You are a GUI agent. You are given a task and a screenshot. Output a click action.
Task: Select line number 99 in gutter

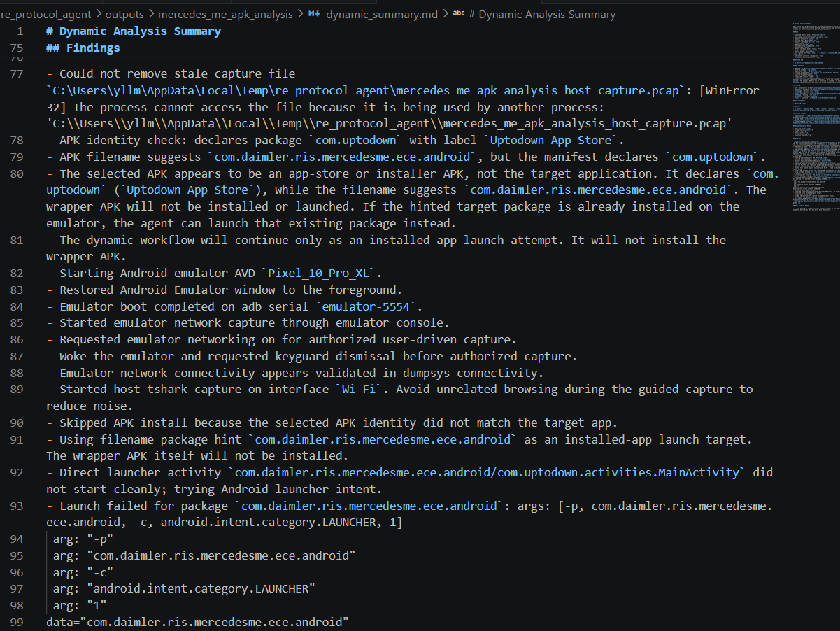point(17,622)
